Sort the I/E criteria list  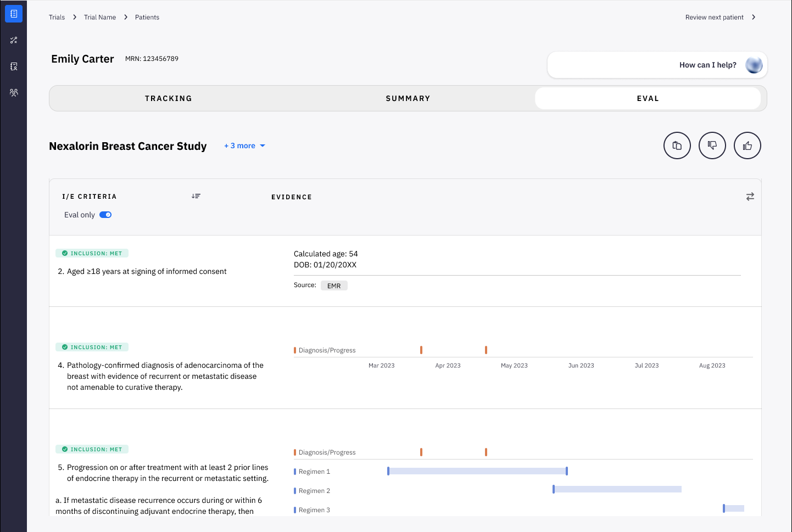196,196
